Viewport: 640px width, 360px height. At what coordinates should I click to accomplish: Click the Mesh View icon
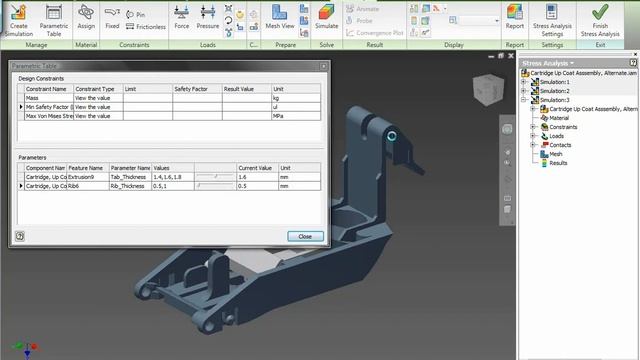point(280,12)
